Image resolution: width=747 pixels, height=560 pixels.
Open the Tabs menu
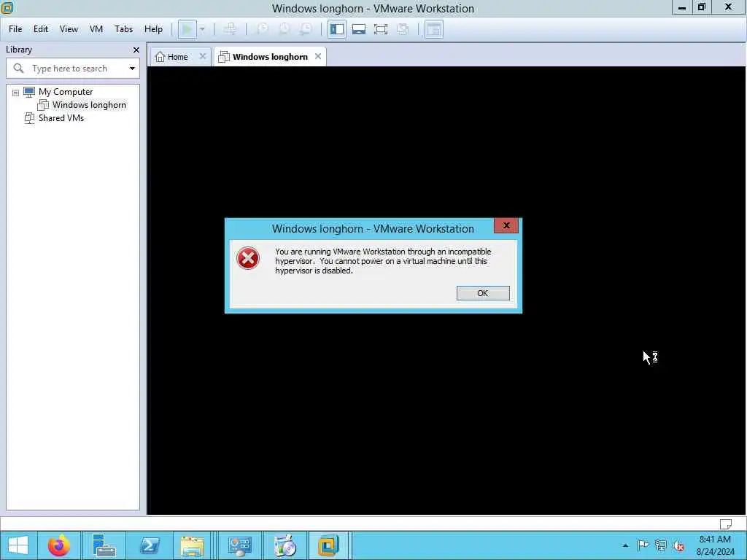tap(123, 29)
